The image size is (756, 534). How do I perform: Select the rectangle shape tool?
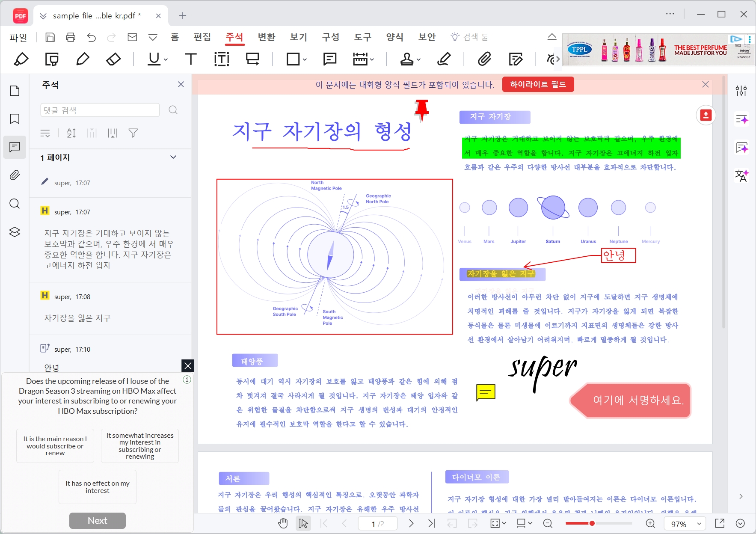click(293, 59)
